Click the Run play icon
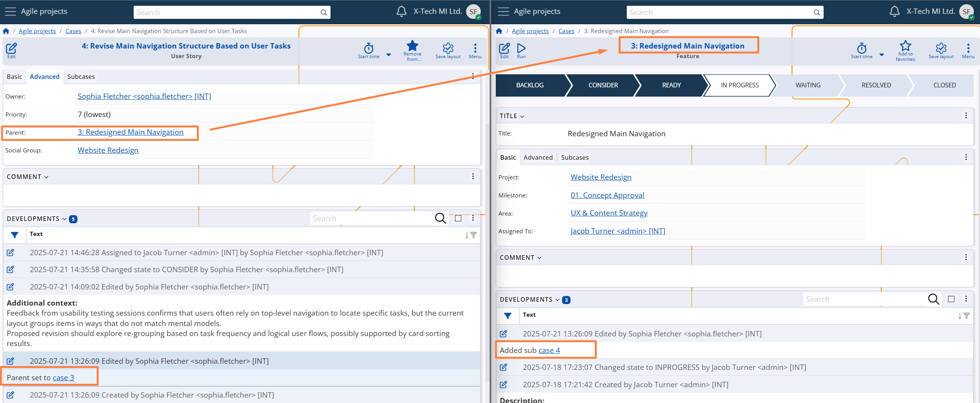The height and width of the screenshot is (403, 980). point(521,48)
